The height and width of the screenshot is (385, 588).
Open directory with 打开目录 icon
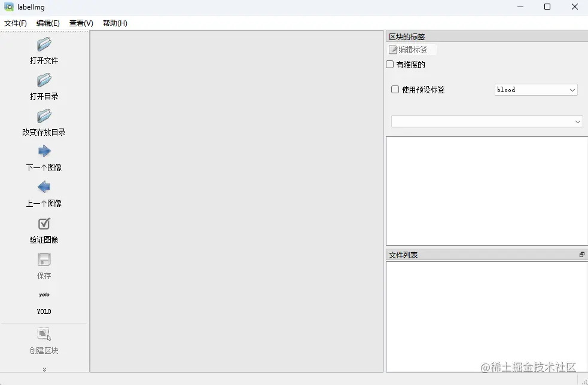coord(44,80)
